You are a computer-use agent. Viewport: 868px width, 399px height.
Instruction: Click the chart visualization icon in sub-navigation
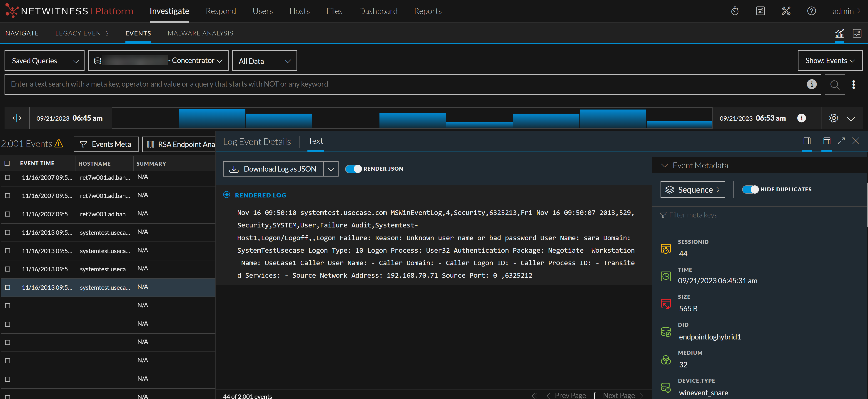click(839, 33)
